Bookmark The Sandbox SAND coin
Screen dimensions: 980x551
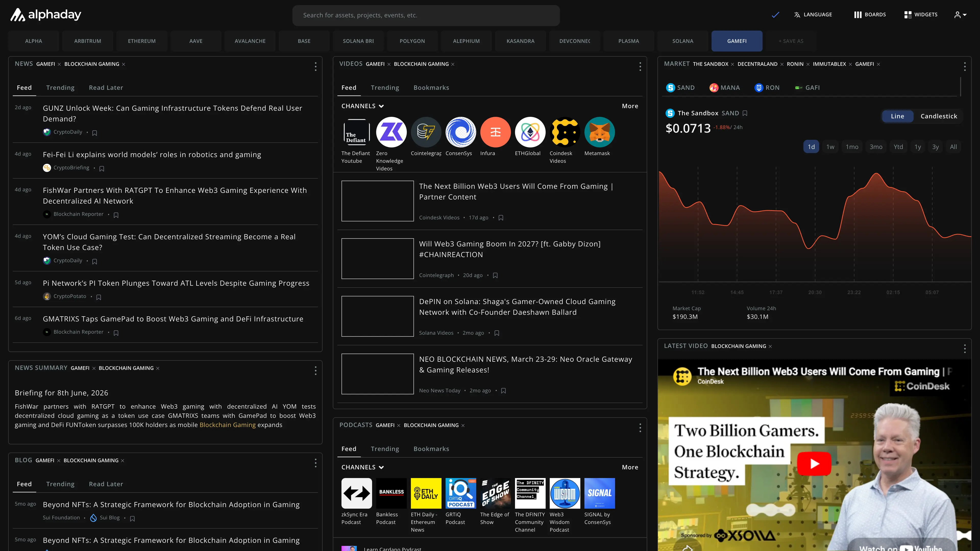coord(745,113)
